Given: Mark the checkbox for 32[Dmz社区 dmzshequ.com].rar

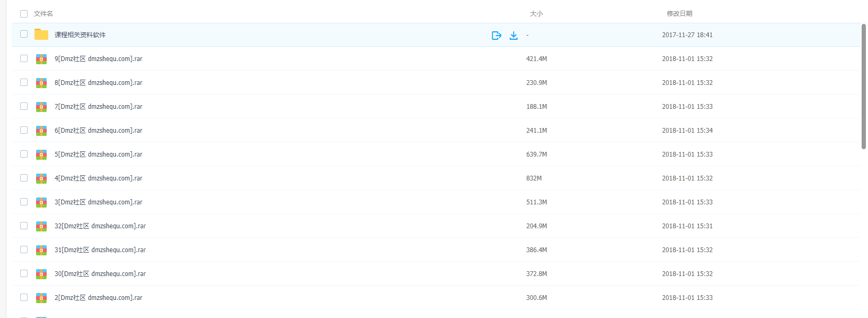Looking at the screenshot, I should (24, 226).
